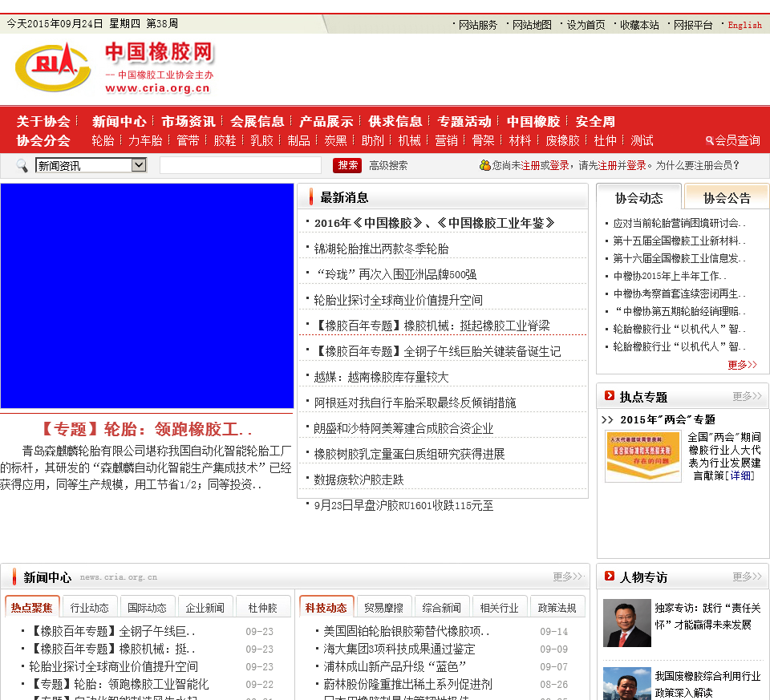Click the 详细 link in 两会 topic

pyautogui.click(x=740, y=475)
